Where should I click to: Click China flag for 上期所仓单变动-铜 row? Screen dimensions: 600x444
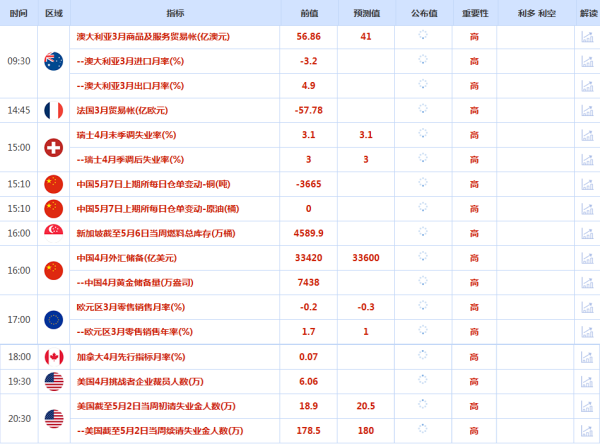(54, 184)
